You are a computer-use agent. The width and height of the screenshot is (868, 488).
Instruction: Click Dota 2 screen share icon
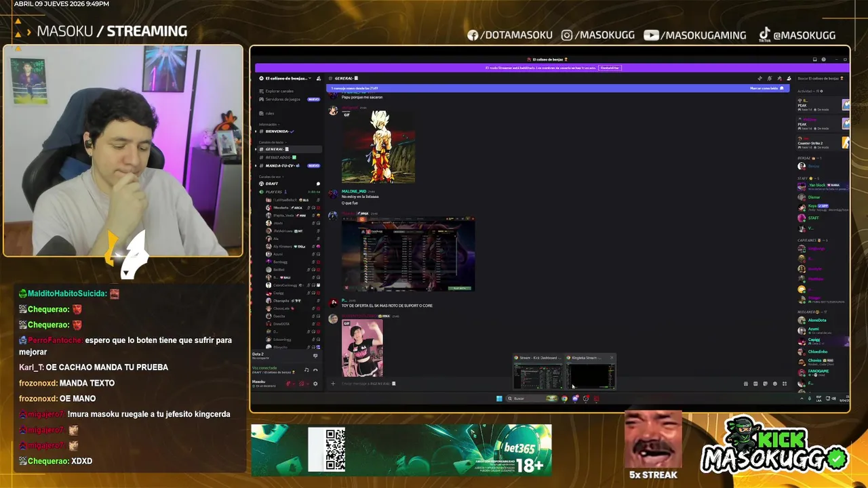pyautogui.click(x=315, y=356)
